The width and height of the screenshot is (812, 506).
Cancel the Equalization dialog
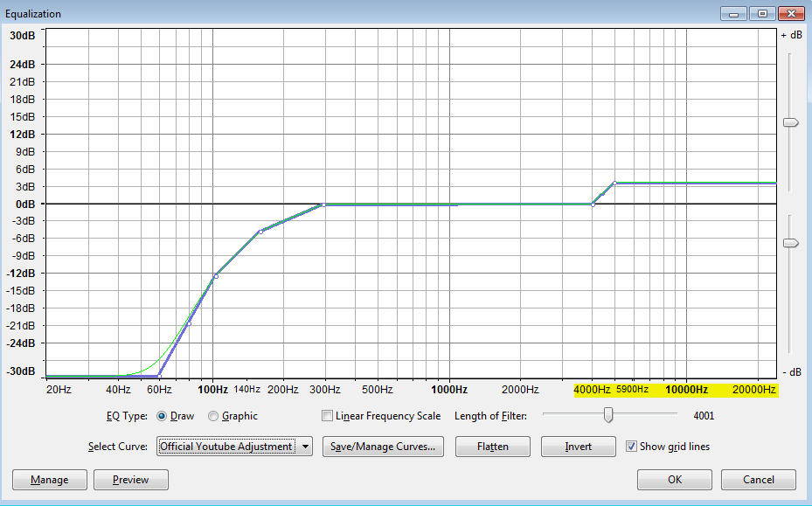pyautogui.click(x=758, y=480)
